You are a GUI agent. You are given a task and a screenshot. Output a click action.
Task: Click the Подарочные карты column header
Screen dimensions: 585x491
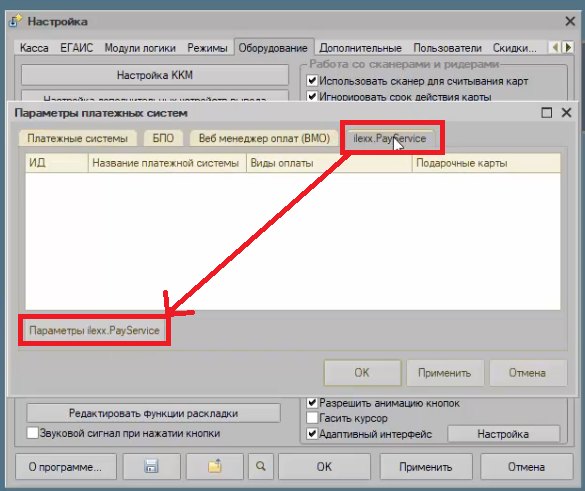487,163
